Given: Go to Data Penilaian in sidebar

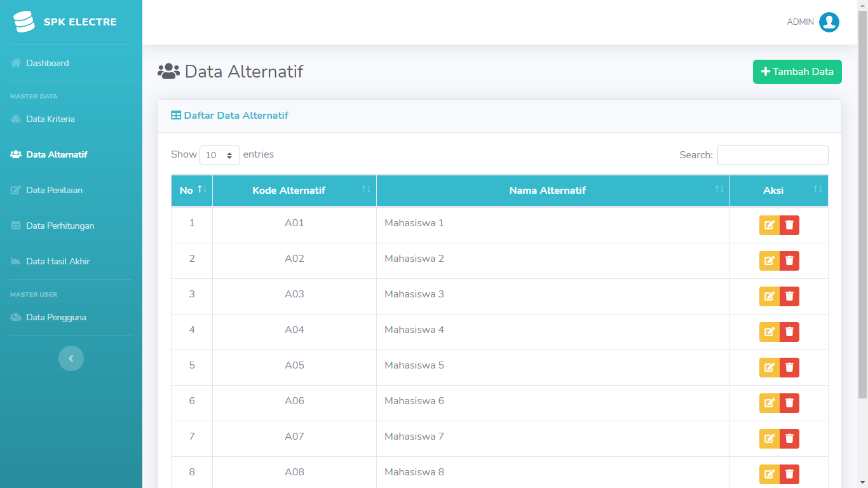Looking at the screenshot, I should coord(71,190).
